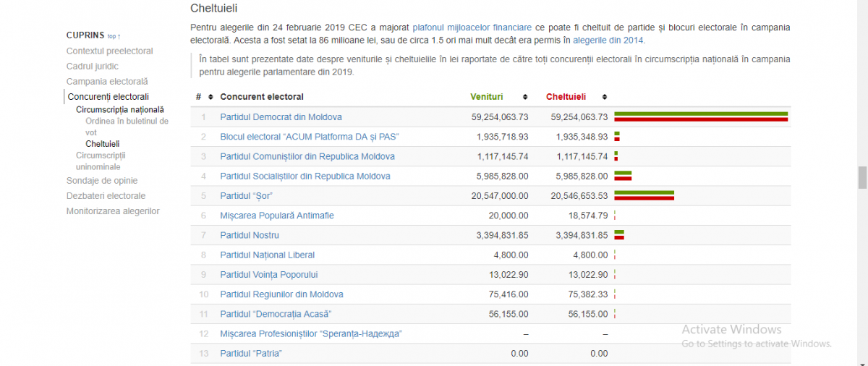Click the bar chart for Partidul Democrat

[x=701, y=117]
